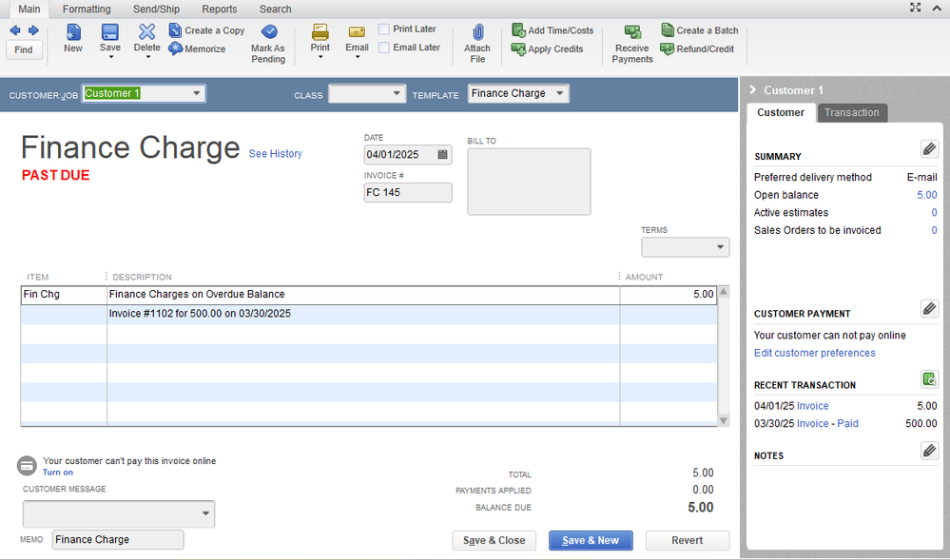The width and height of the screenshot is (950, 560).
Task: Expand the Save dropdown arrow
Action: (x=111, y=57)
